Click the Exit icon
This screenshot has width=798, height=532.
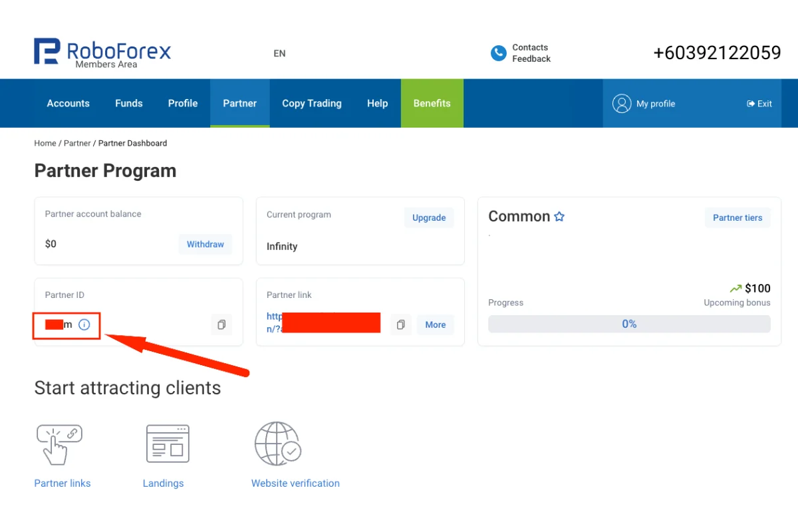coord(751,104)
